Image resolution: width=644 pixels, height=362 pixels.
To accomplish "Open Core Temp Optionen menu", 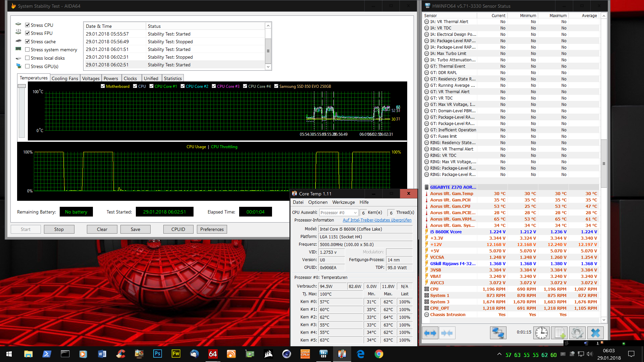I will pos(318,202).
